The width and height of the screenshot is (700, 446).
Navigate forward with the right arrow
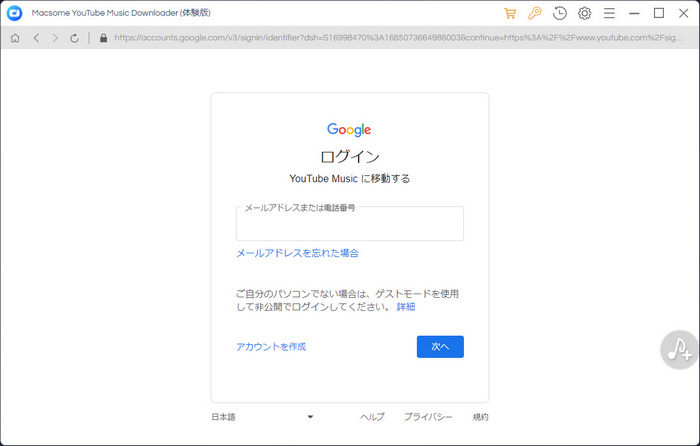click(55, 38)
